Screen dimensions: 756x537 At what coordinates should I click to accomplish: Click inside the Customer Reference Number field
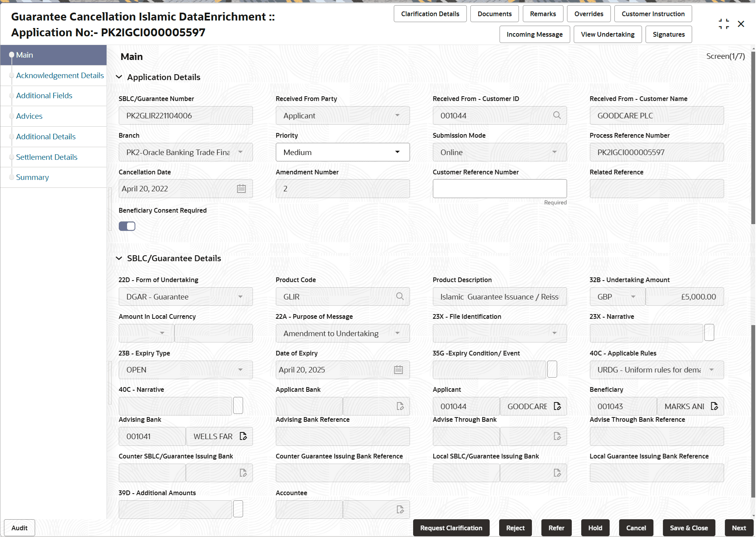[x=499, y=189]
